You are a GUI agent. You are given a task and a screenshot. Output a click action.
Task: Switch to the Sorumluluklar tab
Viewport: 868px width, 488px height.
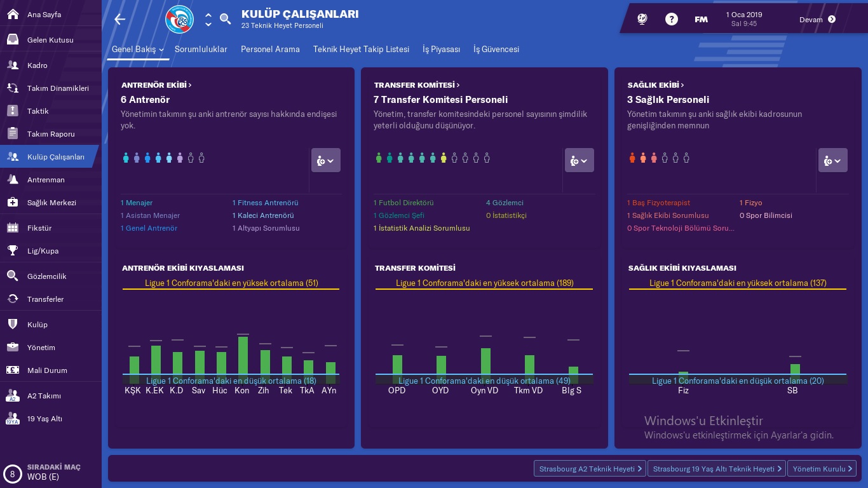201,49
